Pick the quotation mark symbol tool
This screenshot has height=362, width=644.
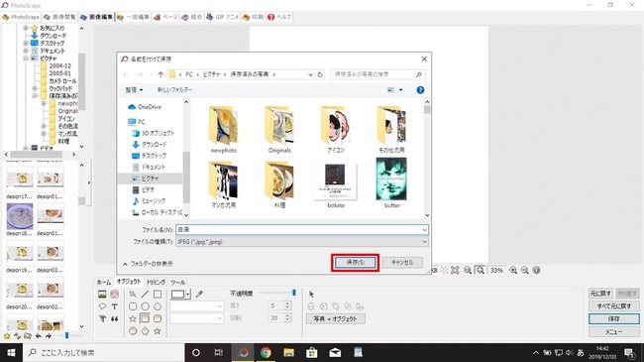pos(115,318)
